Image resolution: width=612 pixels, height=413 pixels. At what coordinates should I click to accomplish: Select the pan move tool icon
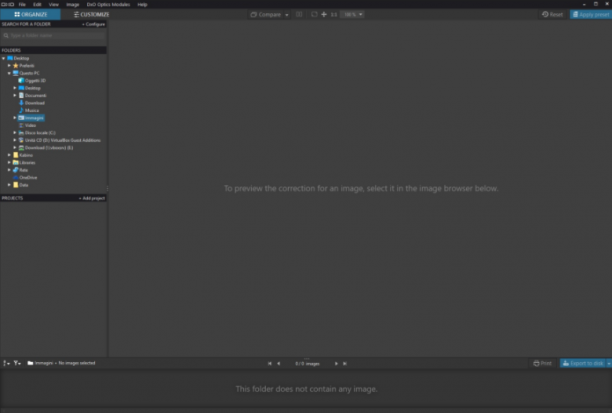pyautogui.click(x=324, y=14)
